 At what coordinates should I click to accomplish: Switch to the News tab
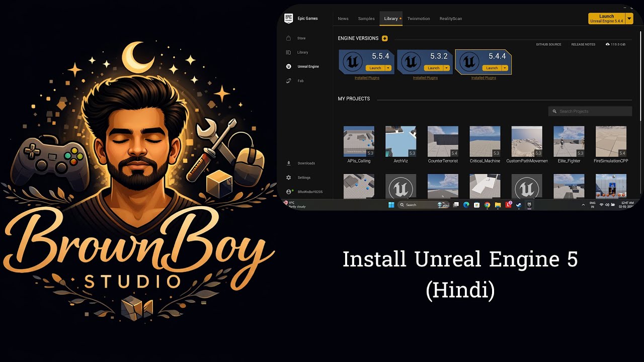(343, 19)
